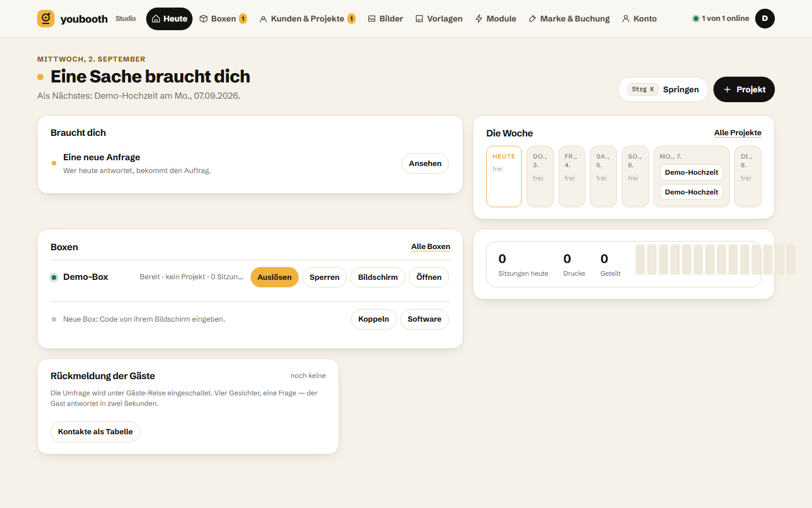Viewport: 812px width, 508px height.
Task: Click the user avatar D
Action: 765,19
